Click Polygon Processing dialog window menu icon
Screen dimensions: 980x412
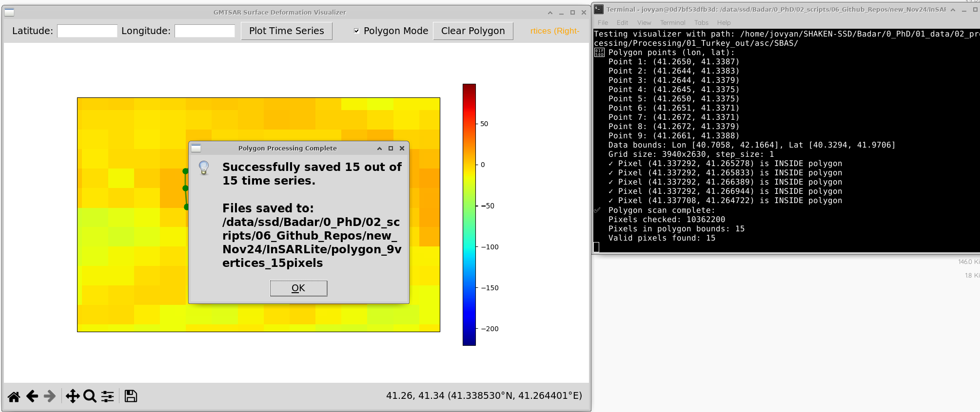196,148
